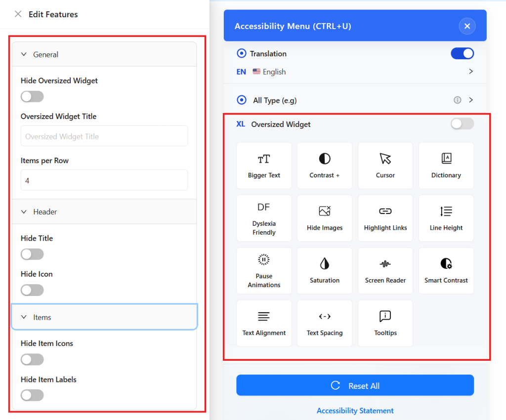Enable the Hide Title toggle

(32, 254)
